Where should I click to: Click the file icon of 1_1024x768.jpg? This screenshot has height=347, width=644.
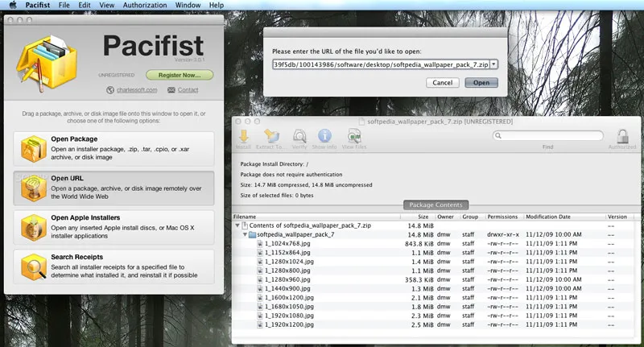259,243
